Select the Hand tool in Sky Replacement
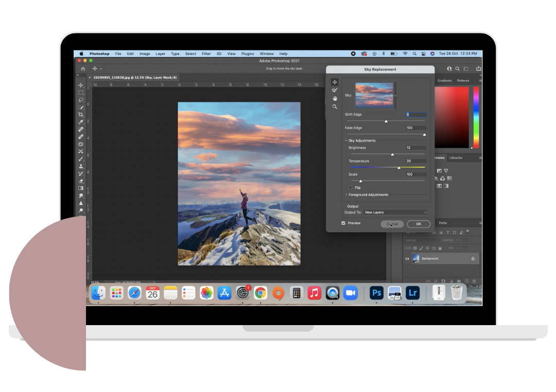The image size is (556, 392). click(x=335, y=98)
